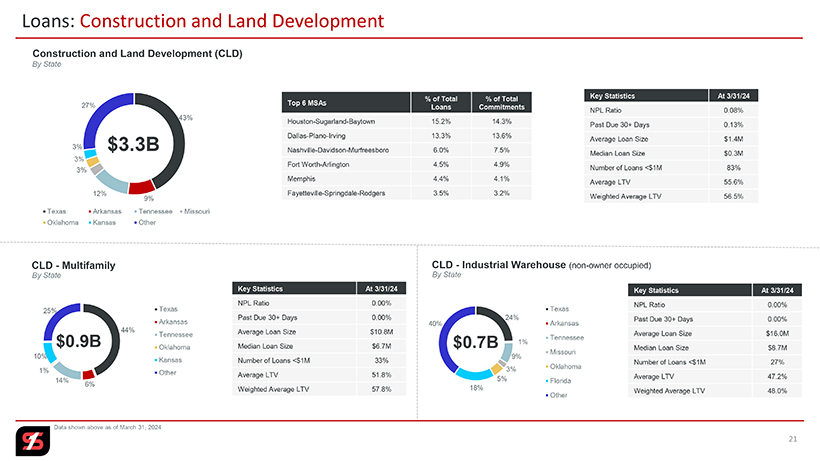This screenshot has height=461, width=820.
Task: Select the 'CLD - Industrial Warehouse' heading
Action: (499, 265)
